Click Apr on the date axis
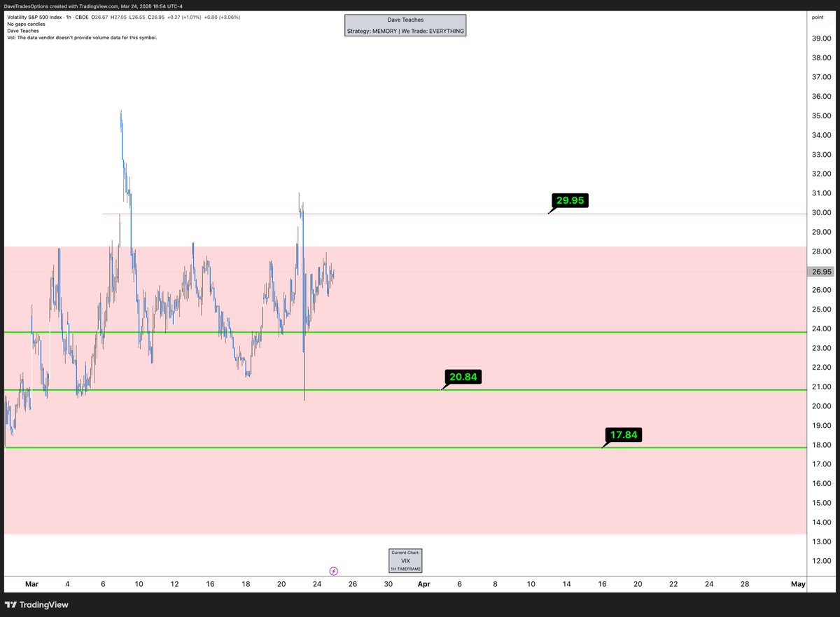This screenshot has height=617, width=840. tap(423, 583)
